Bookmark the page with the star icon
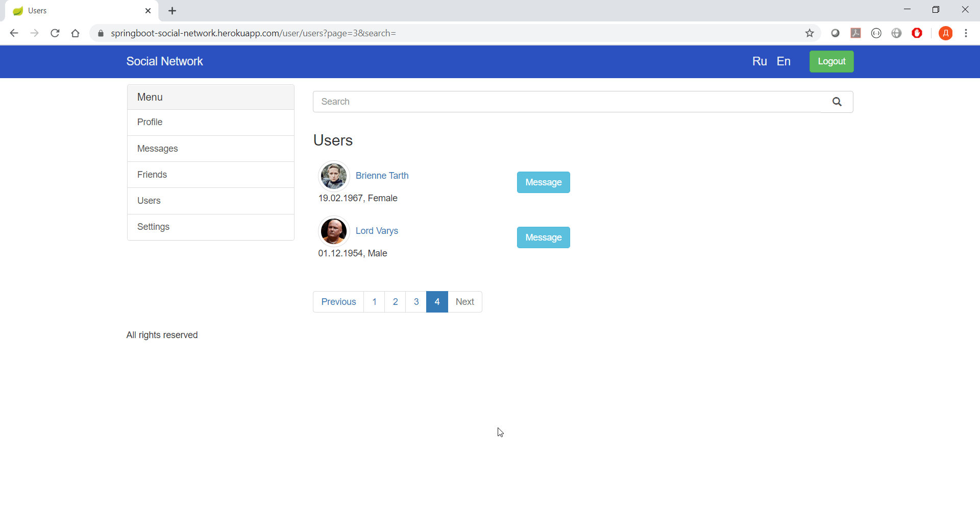 coord(810,33)
